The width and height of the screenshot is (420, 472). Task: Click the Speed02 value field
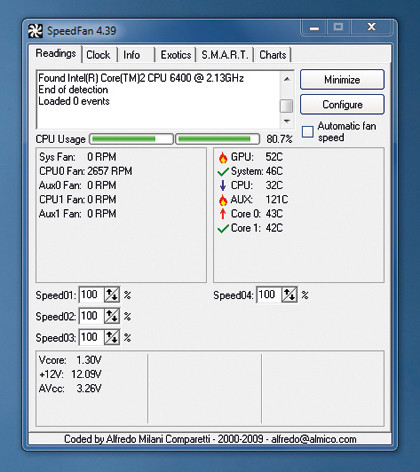92,316
